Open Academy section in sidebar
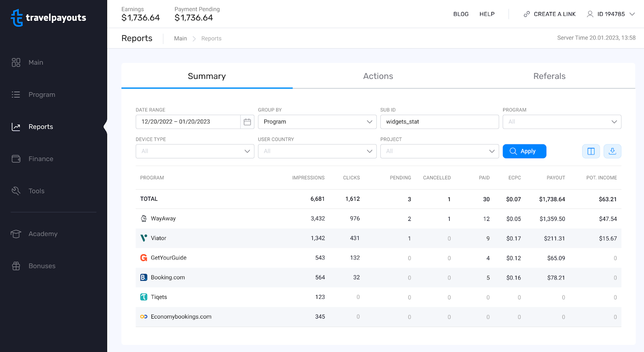The image size is (644, 352). (43, 234)
